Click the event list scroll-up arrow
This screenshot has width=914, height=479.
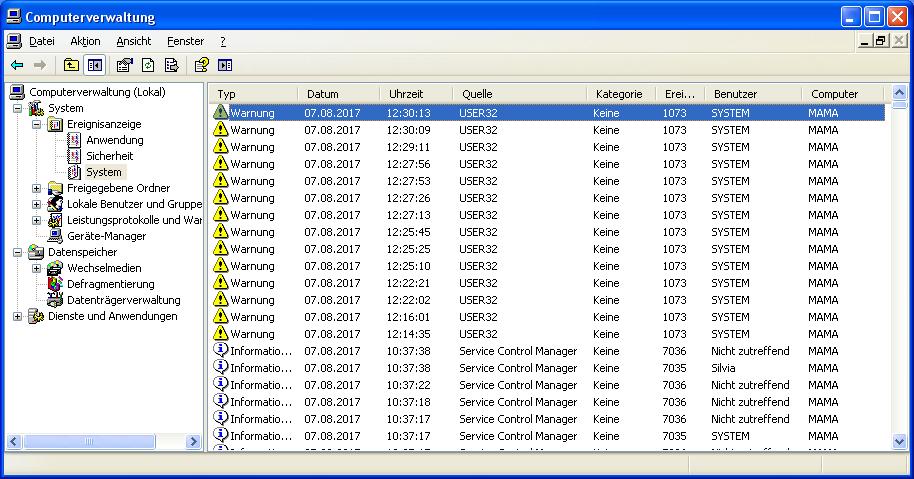point(899,93)
